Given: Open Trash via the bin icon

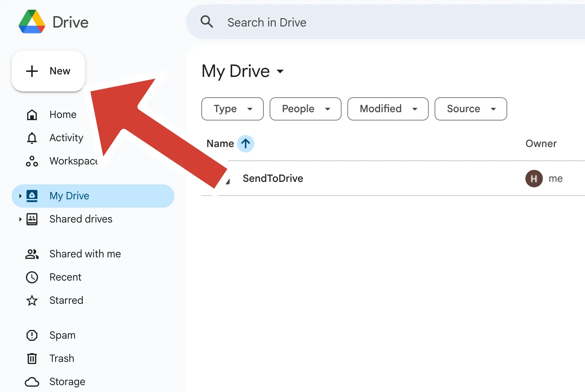Looking at the screenshot, I should pos(32,358).
